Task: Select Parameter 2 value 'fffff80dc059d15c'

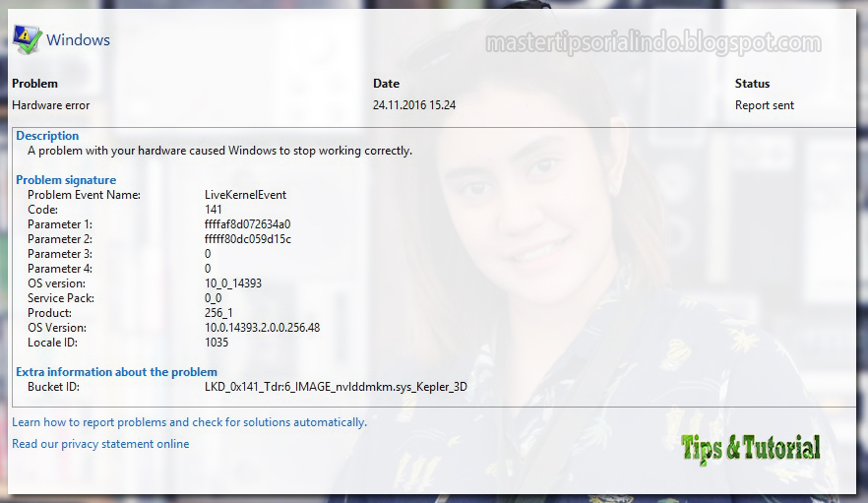Action: point(248,239)
